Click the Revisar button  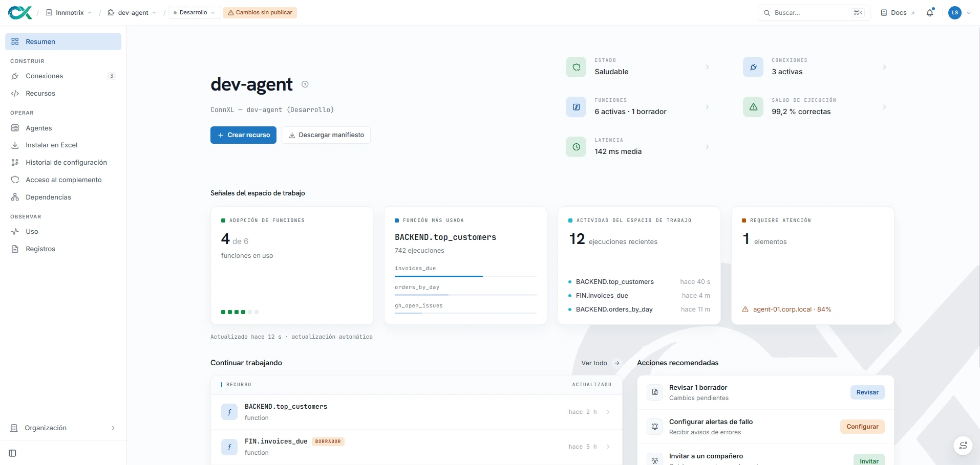tap(867, 392)
